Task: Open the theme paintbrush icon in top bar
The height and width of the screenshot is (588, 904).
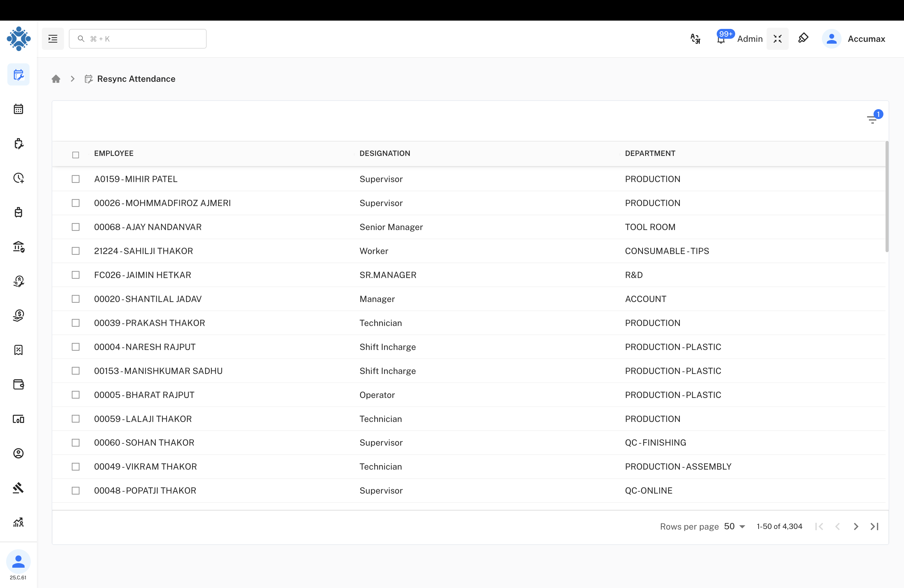Action: (x=804, y=38)
